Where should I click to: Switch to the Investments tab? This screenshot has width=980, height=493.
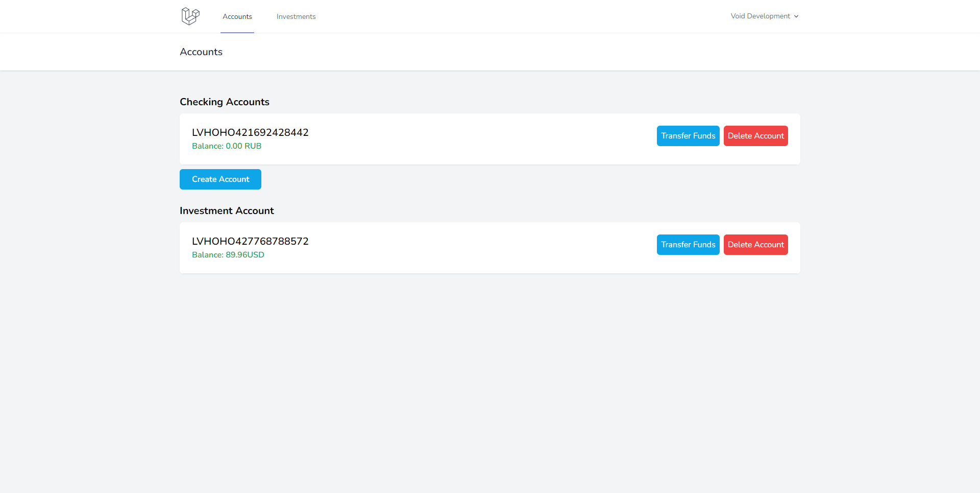click(x=296, y=16)
